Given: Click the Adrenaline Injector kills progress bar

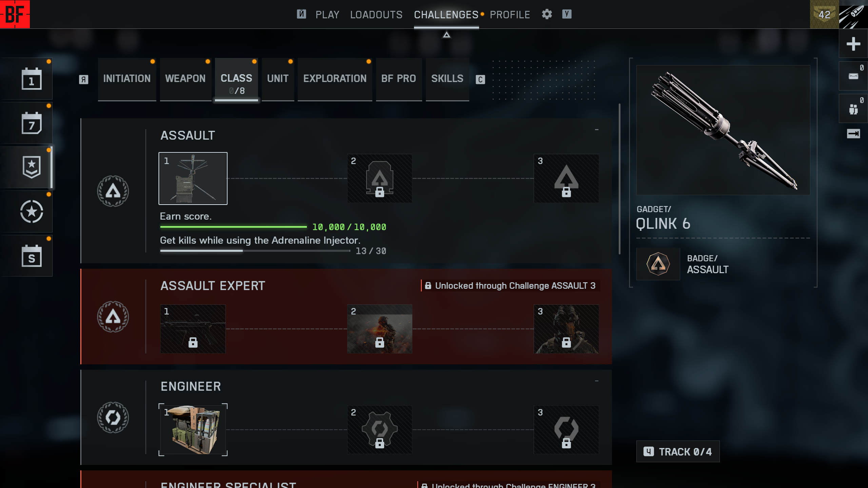Looking at the screenshot, I should tap(255, 251).
